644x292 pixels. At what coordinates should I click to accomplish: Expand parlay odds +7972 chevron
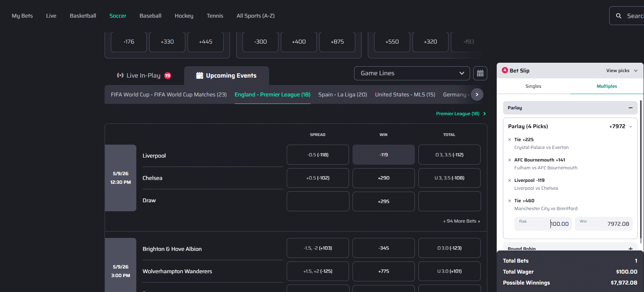[x=631, y=127]
